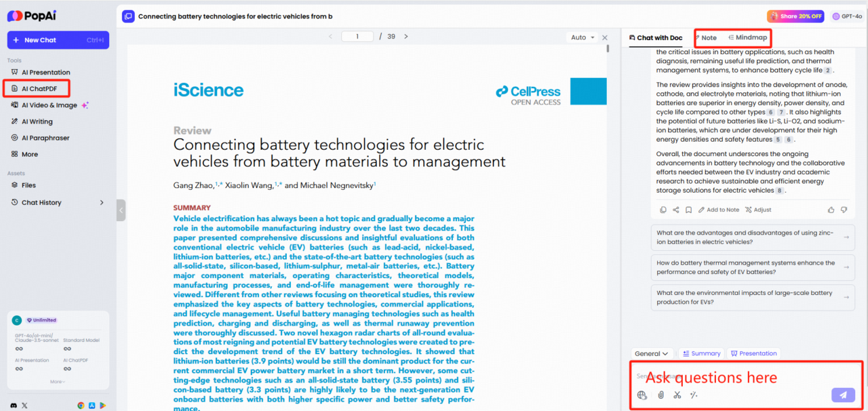Image resolution: width=868 pixels, height=411 pixels.
Task: Switch to the Note tab
Action: point(706,38)
